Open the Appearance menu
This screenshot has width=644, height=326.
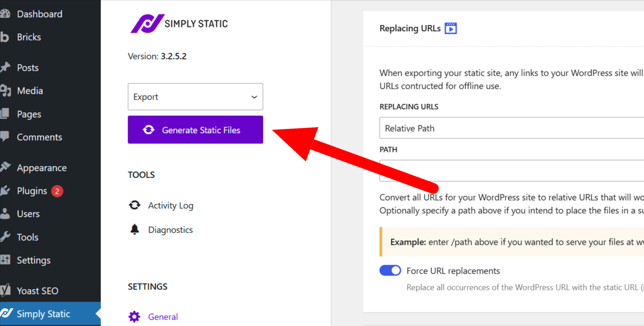[x=41, y=167]
